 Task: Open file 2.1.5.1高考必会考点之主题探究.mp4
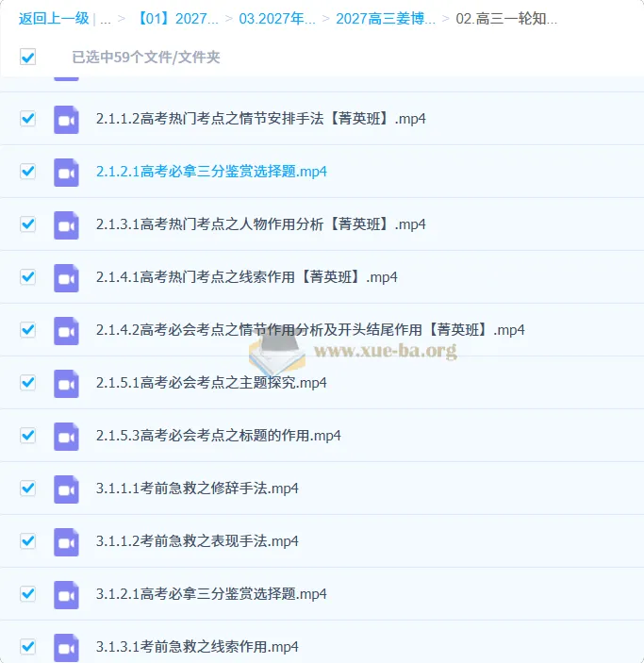(211, 383)
